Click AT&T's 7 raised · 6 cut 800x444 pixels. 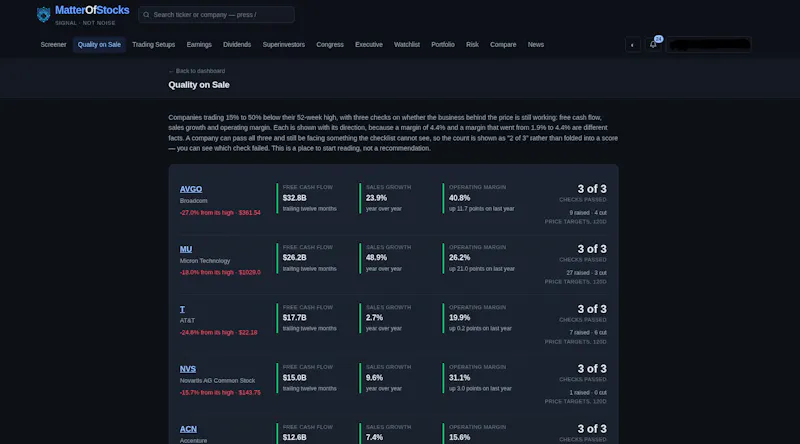[x=588, y=333]
